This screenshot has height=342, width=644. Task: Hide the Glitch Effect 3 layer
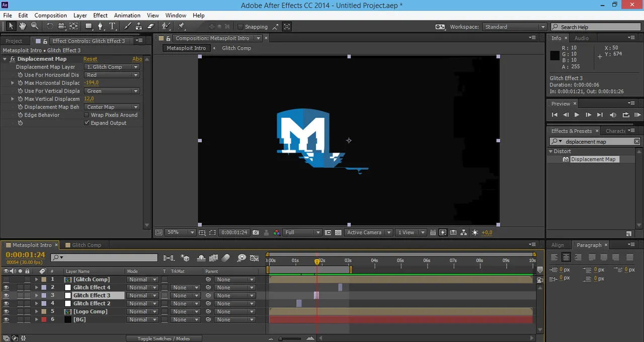coord(6,295)
